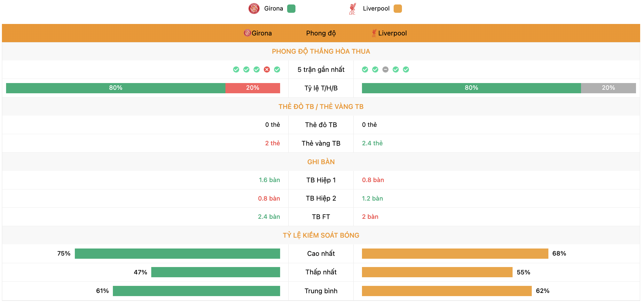This screenshot has height=306, width=644.
Task: Click the 'Cao nhất' row label
Action: click(321, 254)
